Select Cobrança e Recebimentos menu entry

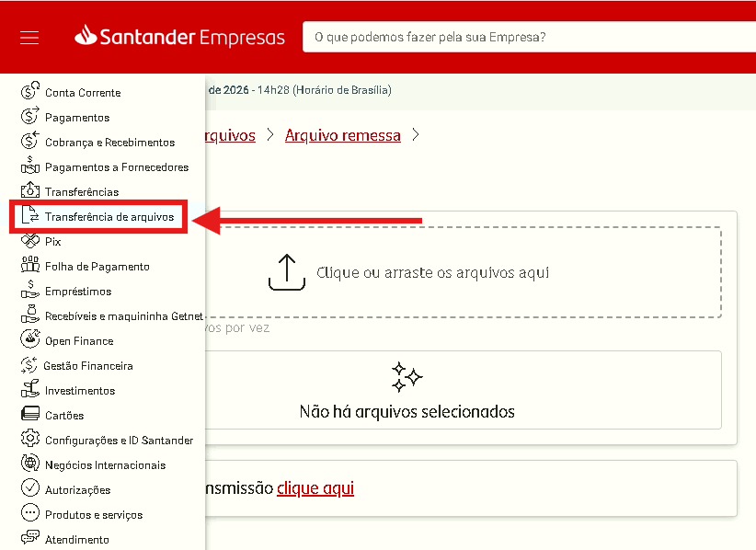(110, 143)
